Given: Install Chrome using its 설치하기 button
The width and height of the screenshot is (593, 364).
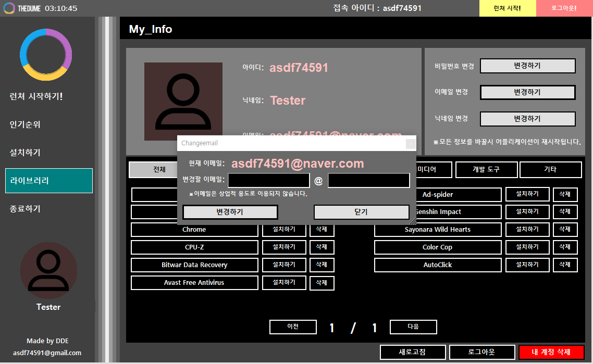Looking at the screenshot, I should [x=284, y=229].
